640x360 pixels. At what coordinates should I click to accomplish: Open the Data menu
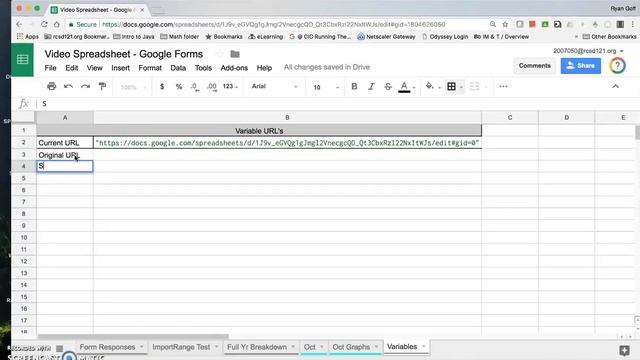tap(178, 68)
